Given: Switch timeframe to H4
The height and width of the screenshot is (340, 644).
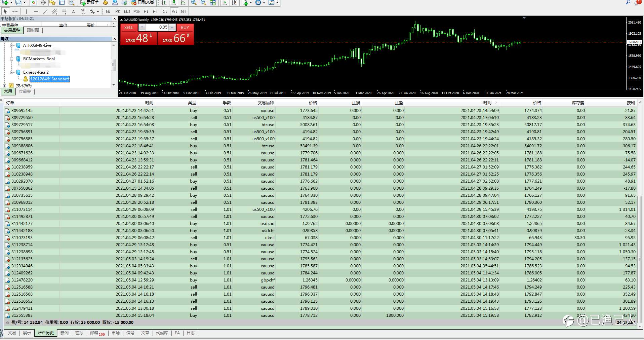Looking at the screenshot, I should pyautogui.click(x=155, y=11).
